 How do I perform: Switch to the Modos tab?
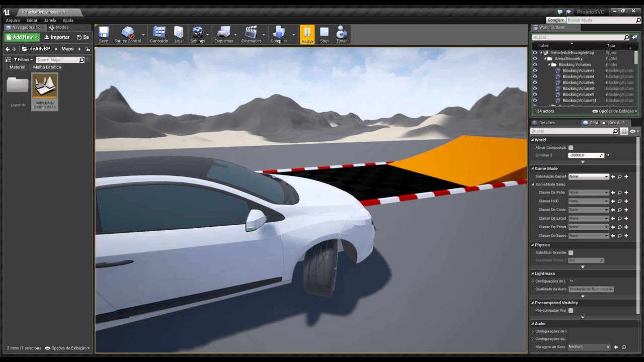pyautogui.click(x=62, y=27)
